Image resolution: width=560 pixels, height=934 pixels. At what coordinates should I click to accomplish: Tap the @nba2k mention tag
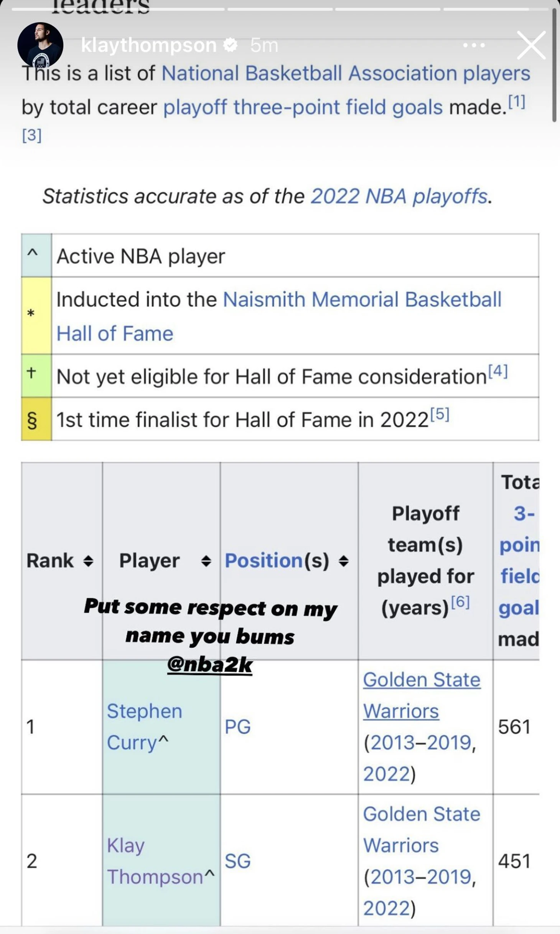[210, 665]
